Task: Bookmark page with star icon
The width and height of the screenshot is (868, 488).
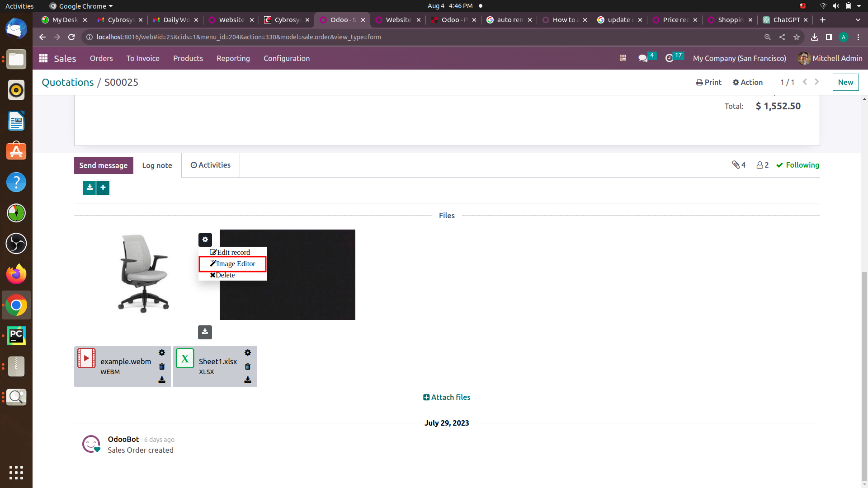Action: pyautogui.click(x=797, y=37)
